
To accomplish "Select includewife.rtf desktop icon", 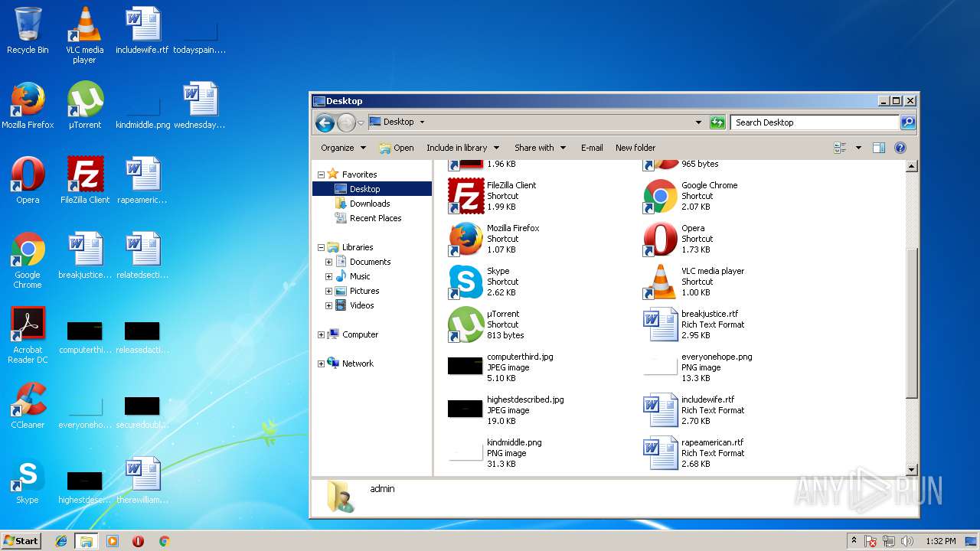I will 142,31.
